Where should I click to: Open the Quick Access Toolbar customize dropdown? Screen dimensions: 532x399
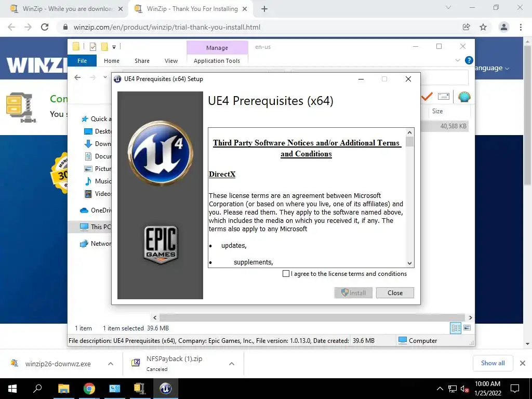[x=114, y=47]
